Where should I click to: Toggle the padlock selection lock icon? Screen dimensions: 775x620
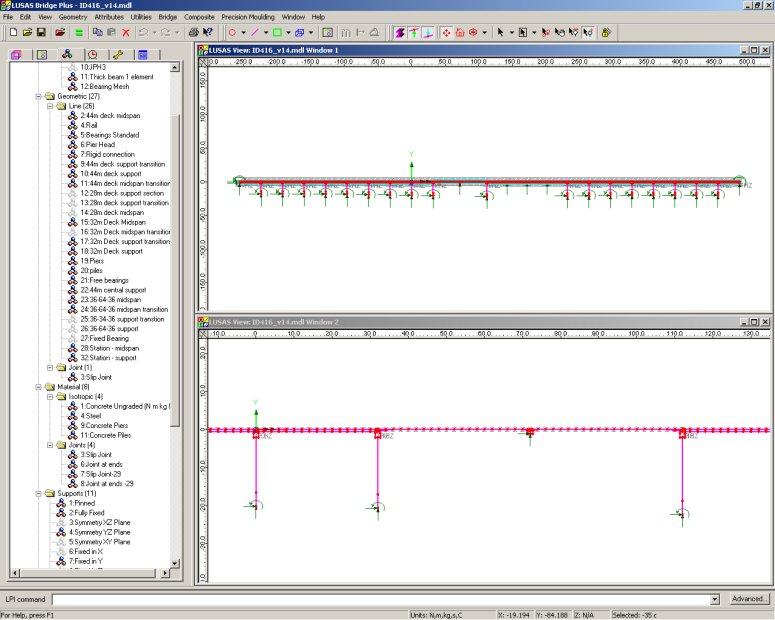(606, 32)
